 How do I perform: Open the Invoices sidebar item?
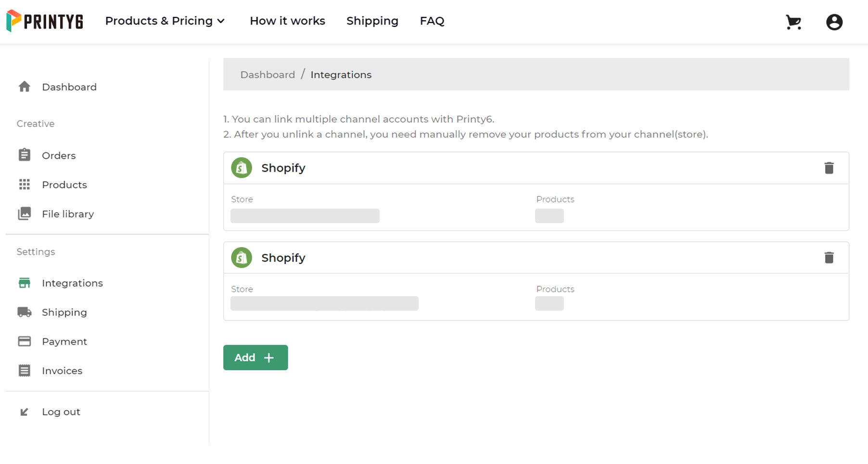pos(62,371)
